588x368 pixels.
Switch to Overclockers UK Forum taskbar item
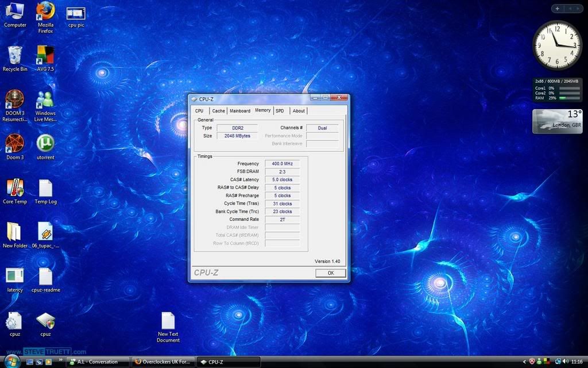pyautogui.click(x=164, y=362)
